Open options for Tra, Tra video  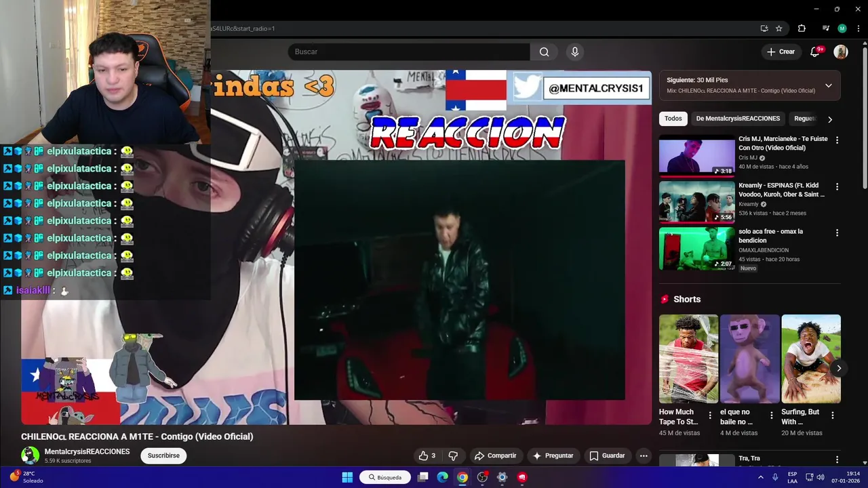click(x=837, y=460)
